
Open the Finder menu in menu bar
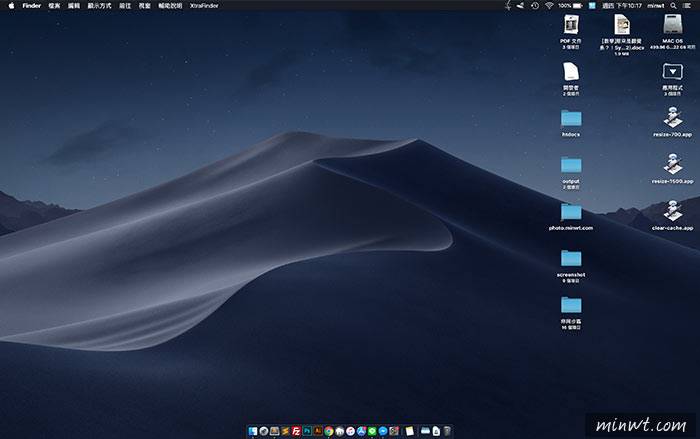[x=32, y=5]
